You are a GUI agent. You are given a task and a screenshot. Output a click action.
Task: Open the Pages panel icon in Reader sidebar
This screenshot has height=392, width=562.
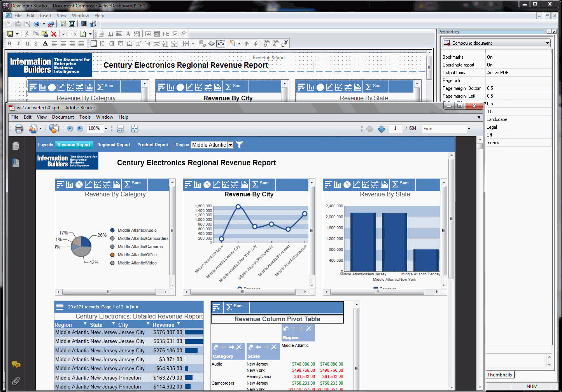point(16,146)
